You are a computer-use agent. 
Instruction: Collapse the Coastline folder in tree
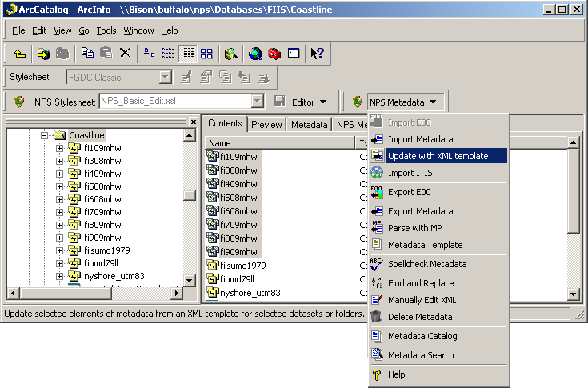click(45, 135)
